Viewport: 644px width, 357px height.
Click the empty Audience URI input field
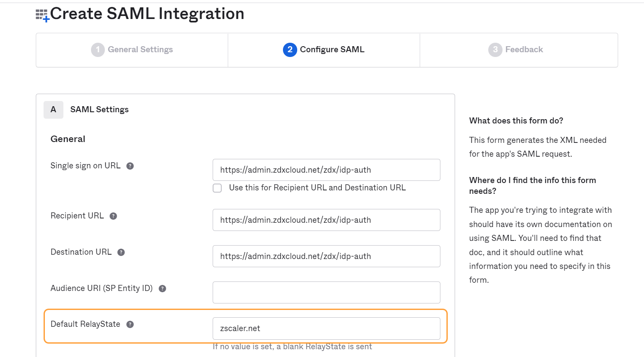pyautogui.click(x=326, y=292)
